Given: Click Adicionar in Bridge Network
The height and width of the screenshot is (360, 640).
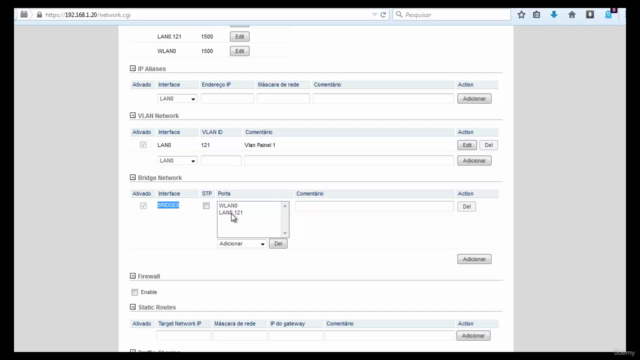Looking at the screenshot, I should click(x=474, y=259).
